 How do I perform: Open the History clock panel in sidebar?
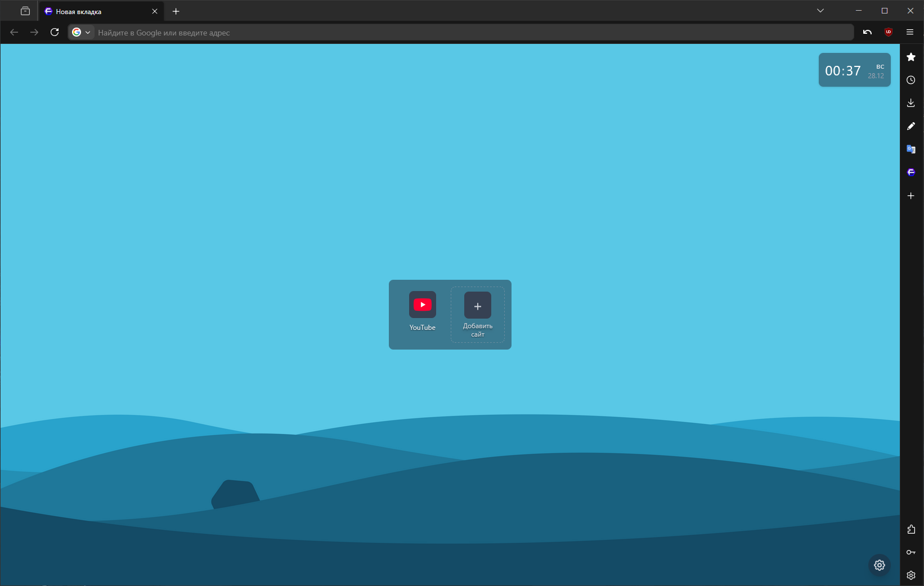tap(911, 80)
